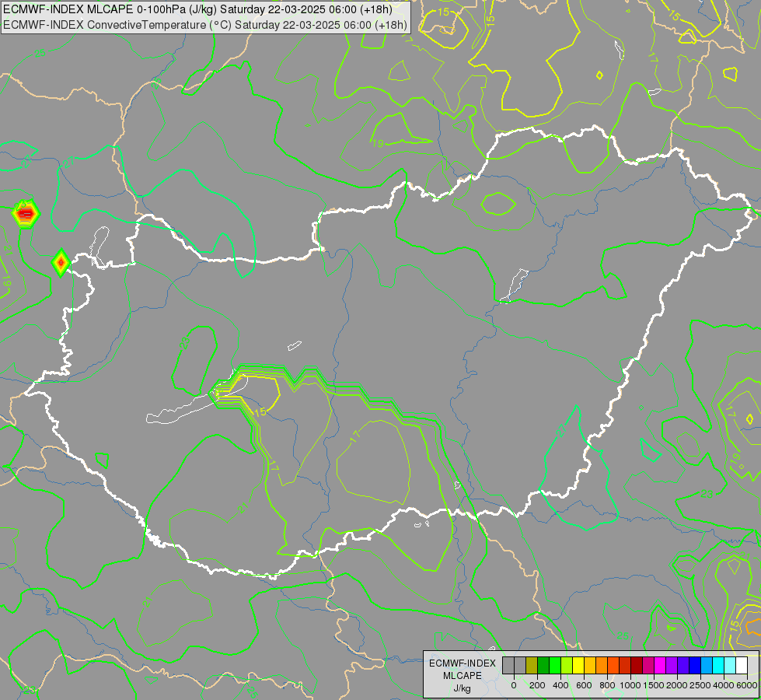Click the 0 tick label on the legend
This screenshot has width=761, height=700.
[x=514, y=685]
